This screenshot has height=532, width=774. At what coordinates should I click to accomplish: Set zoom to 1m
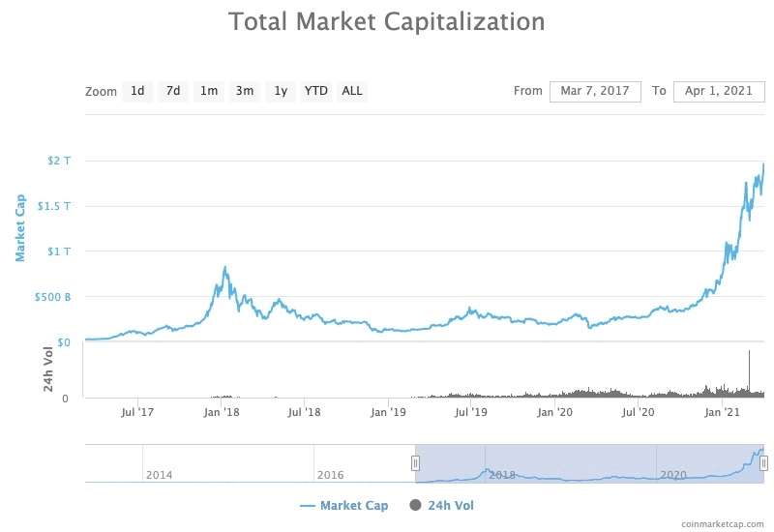click(x=209, y=91)
